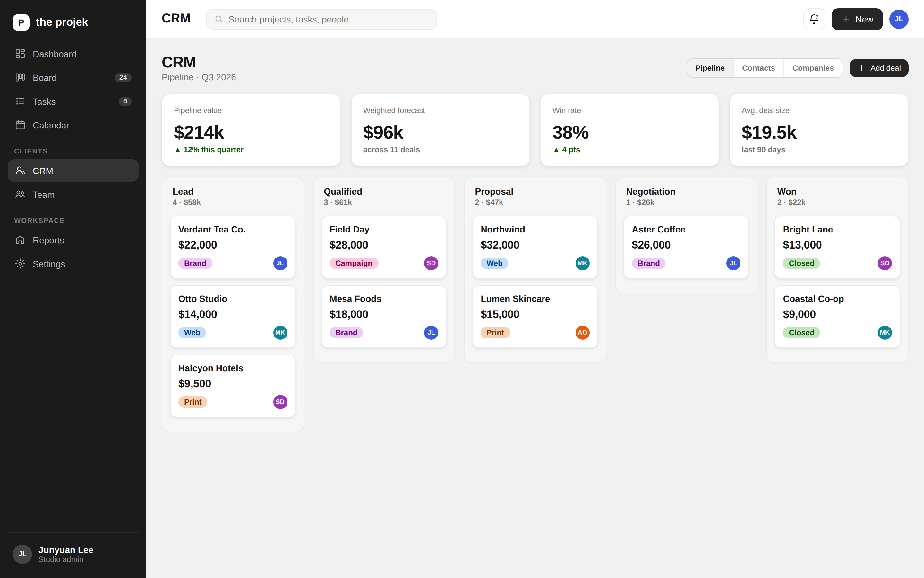This screenshot has height=578, width=924.
Task: Open the Pipeline value stat card
Action: click(x=251, y=130)
